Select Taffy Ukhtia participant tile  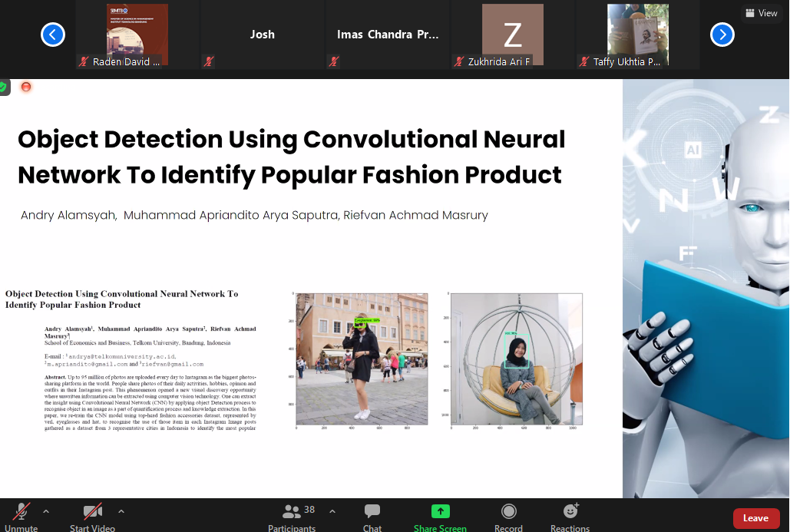coord(637,35)
